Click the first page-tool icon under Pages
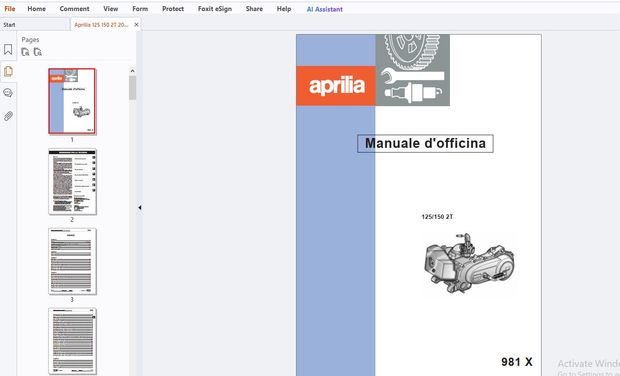620x376 pixels. (25, 52)
